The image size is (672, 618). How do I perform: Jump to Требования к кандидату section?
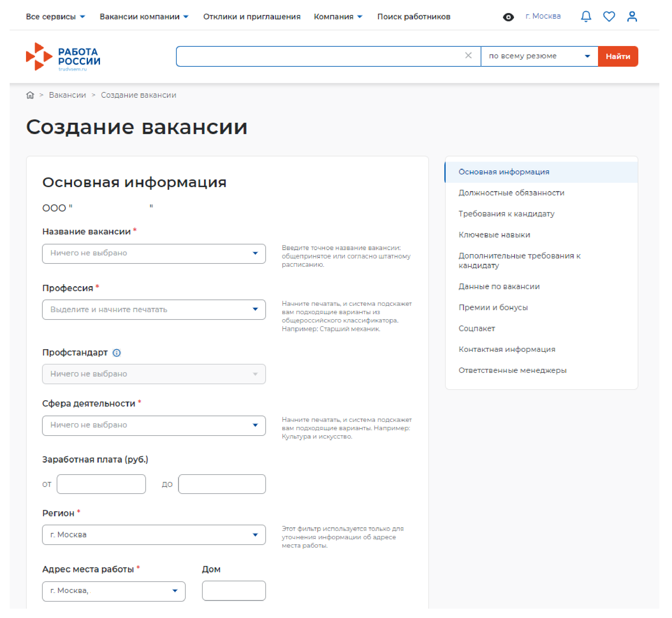[506, 214]
